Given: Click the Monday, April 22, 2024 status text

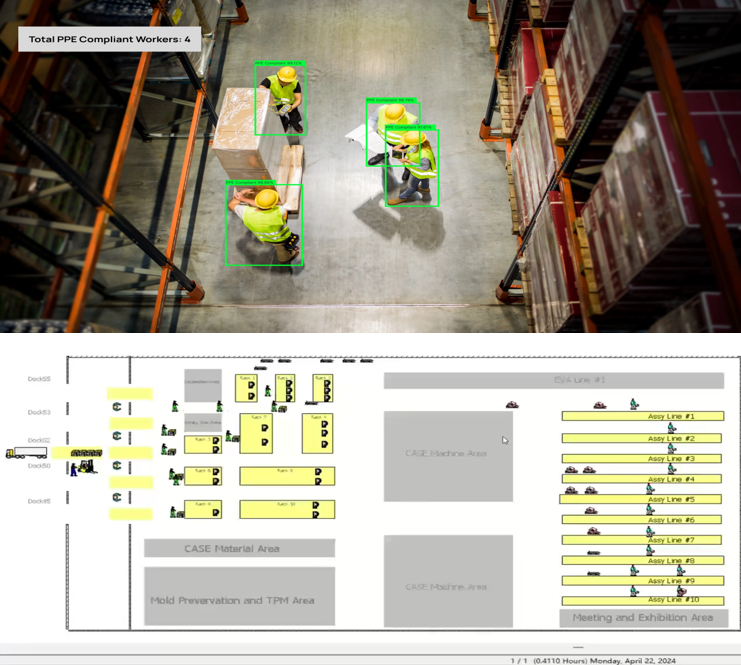Looking at the screenshot, I should tap(633, 661).
